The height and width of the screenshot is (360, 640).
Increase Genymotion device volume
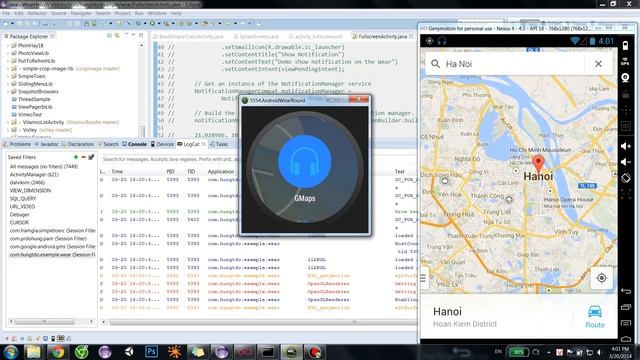[625, 146]
